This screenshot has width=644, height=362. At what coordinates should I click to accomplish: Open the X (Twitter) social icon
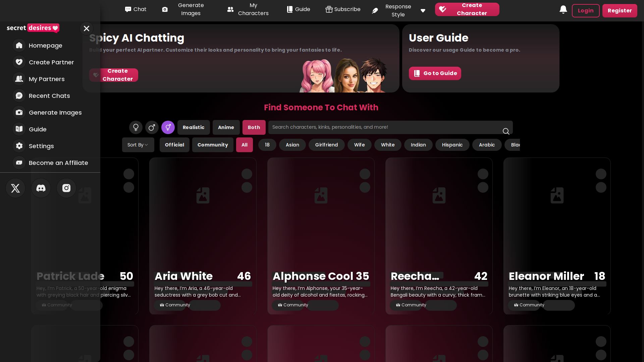[x=15, y=188]
